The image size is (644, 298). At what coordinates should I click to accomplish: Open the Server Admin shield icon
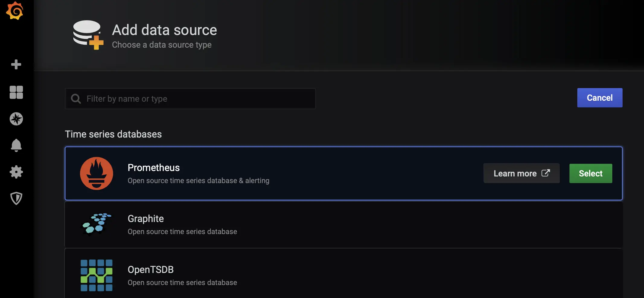click(x=16, y=198)
